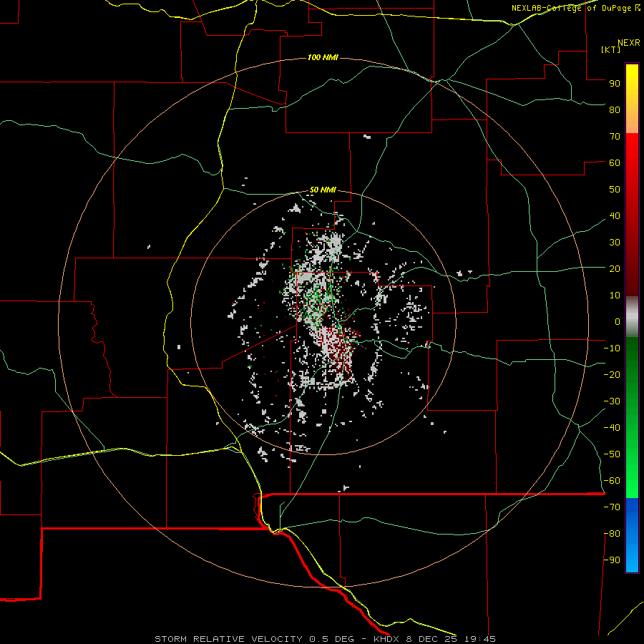Viewport: 644px width, 644px height.
Task: Click the -50 value on the velocity scale
Action: tap(612, 454)
